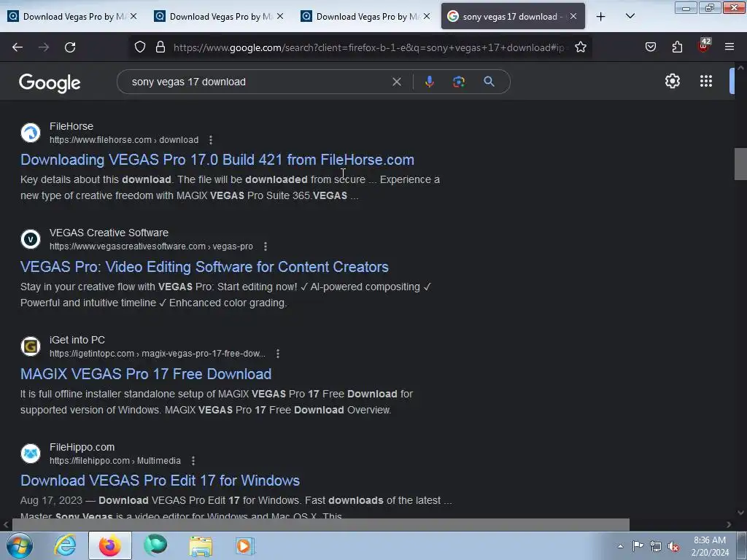This screenshot has height=560, width=747.
Task: Open Download VEGAS Pro Edit 17 for Windows link
Action: pos(160,481)
